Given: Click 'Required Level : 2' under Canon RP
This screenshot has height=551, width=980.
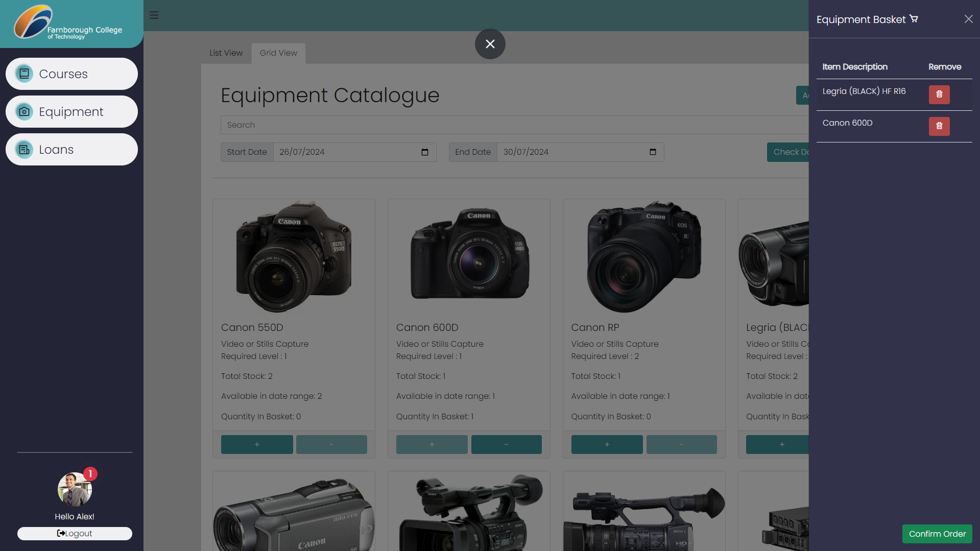Looking at the screenshot, I should (x=605, y=356).
